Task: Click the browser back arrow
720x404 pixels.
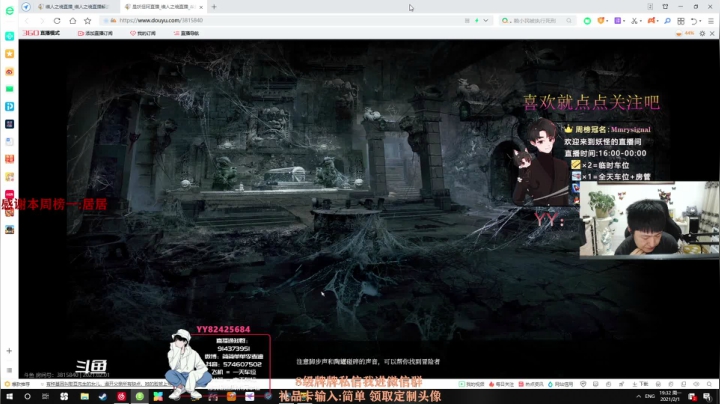Action: click(27, 21)
